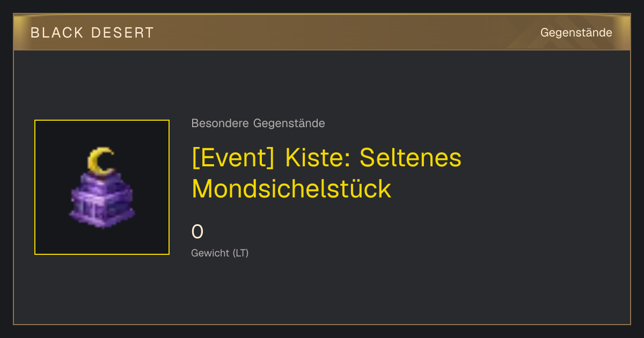
Task: Click the golden crescent moon on icon
Action: [x=101, y=161]
